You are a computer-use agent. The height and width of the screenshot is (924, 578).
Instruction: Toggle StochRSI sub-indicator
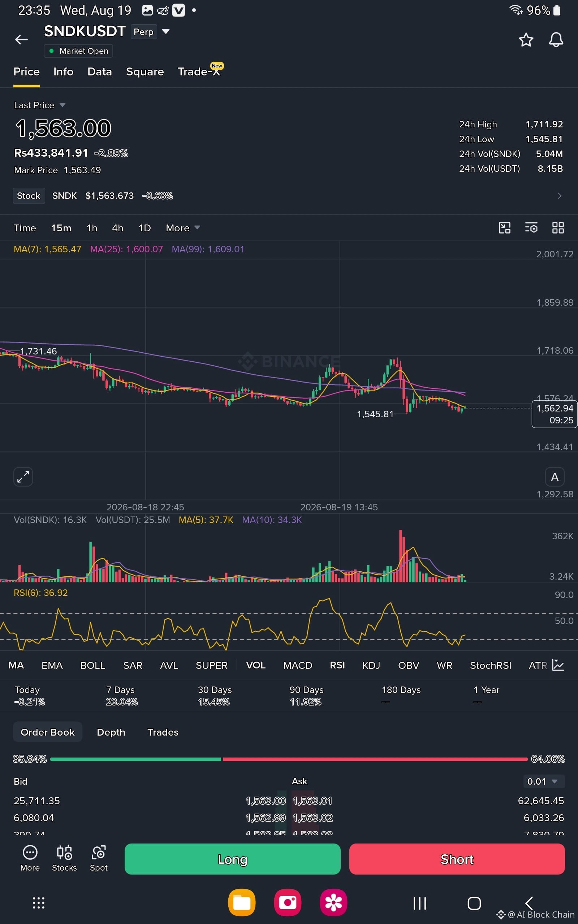point(491,665)
